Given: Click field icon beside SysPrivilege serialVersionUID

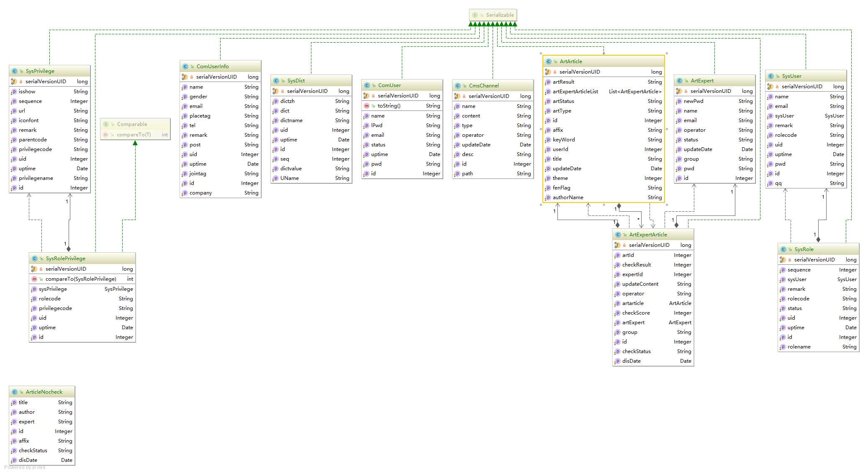Looking at the screenshot, I should coord(14,82).
